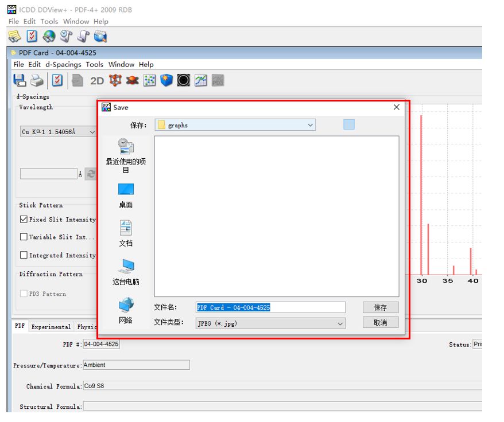Switch to the Experimental tab

(x=51, y=327)
